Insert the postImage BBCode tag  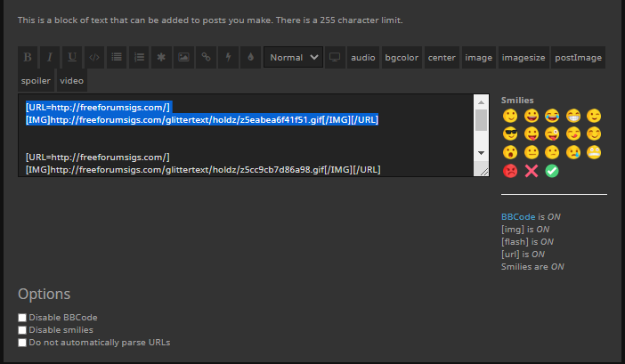coord(579,57)
